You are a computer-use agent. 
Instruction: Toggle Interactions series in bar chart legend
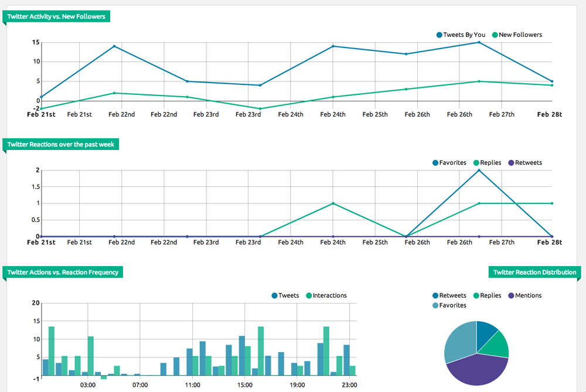click(x=329, y=295)
